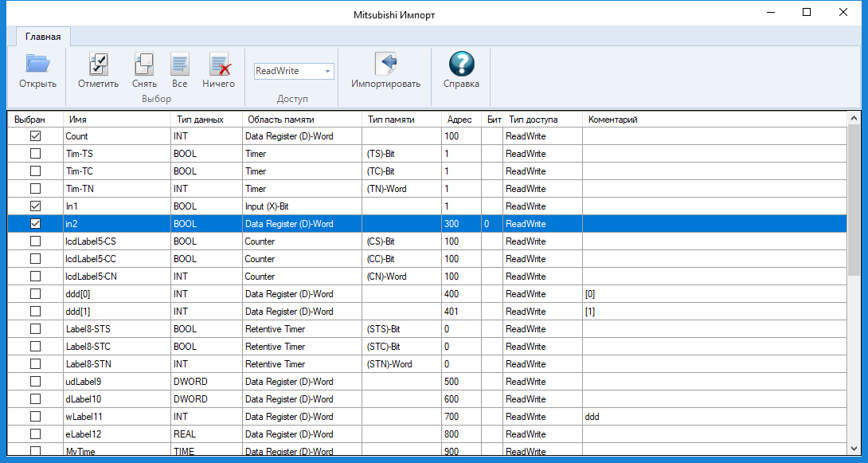
Task: Check the wLabel11 row checkbox
Action: coord(35,417)
